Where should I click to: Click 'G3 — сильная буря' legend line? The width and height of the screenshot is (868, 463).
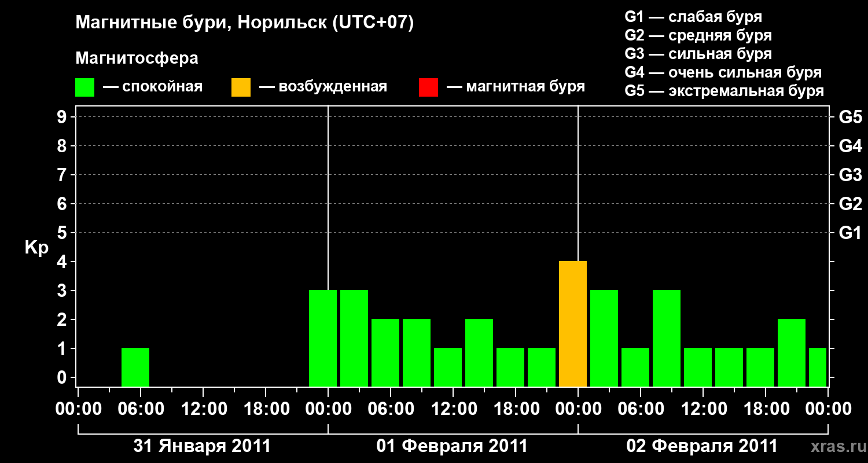coord(698,54)
